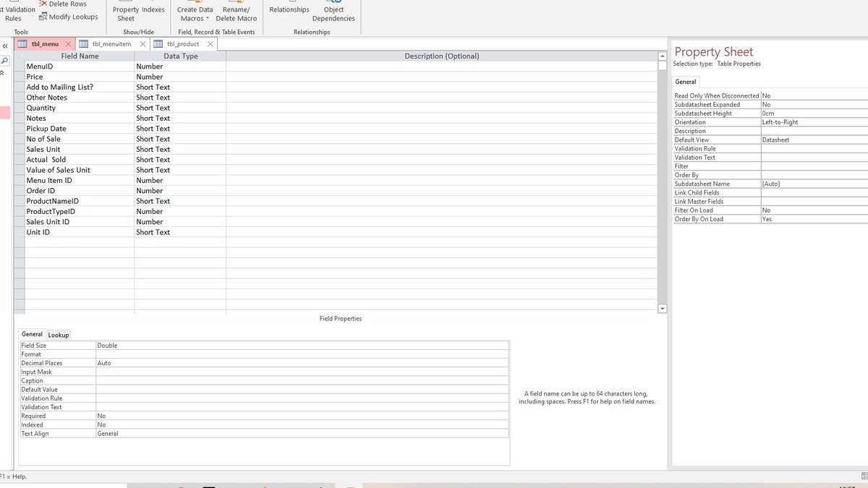The width and height of the screenshot is (868, 488).
Task: Click the Required property value No
Action: click(302, 416)
